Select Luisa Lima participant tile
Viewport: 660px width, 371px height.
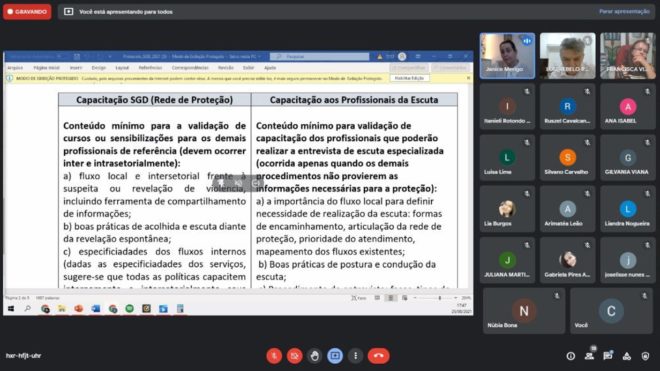pyautogui.click(x=507, y=158)
